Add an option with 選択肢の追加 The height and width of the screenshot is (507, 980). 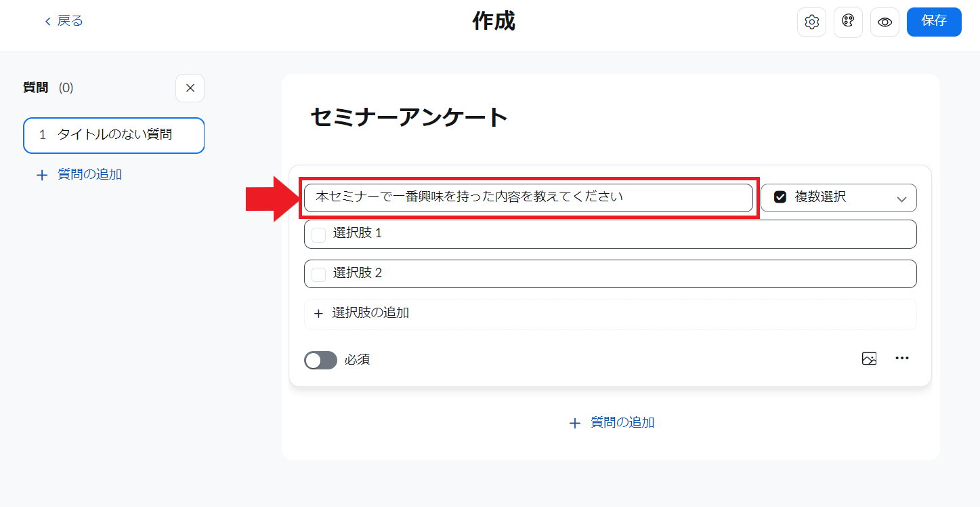[x=610, y=314]
